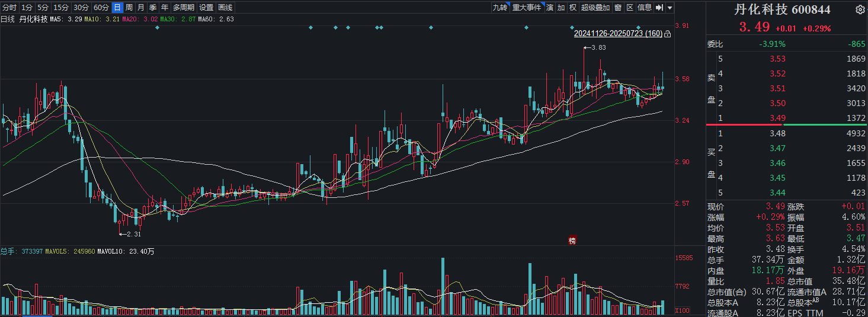Screen dimensions: 868x317
Task: Open the 超级叠加 overlay options
Action: click(595, 8)
